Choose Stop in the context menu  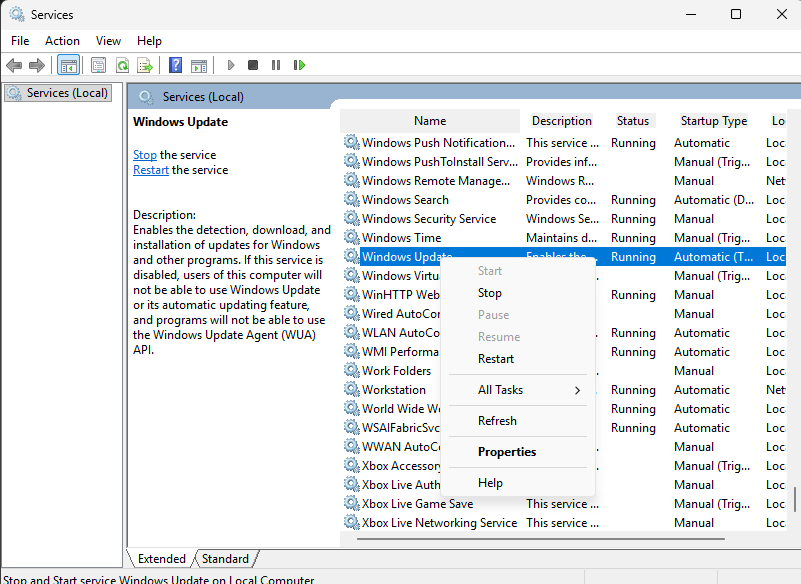coord(518,293)
